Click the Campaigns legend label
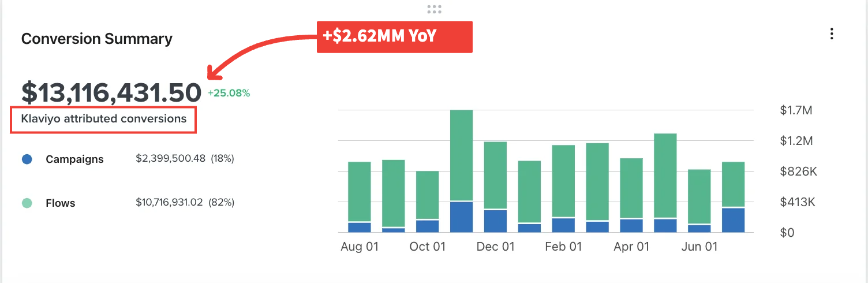This screenshot has height=283, width=868. pos(75,159)
